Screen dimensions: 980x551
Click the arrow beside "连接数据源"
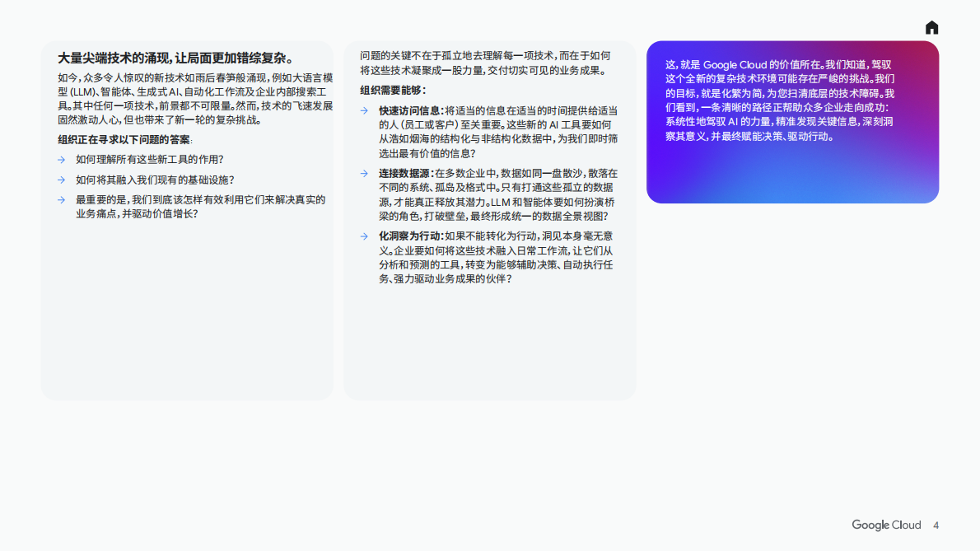[363, 174]
